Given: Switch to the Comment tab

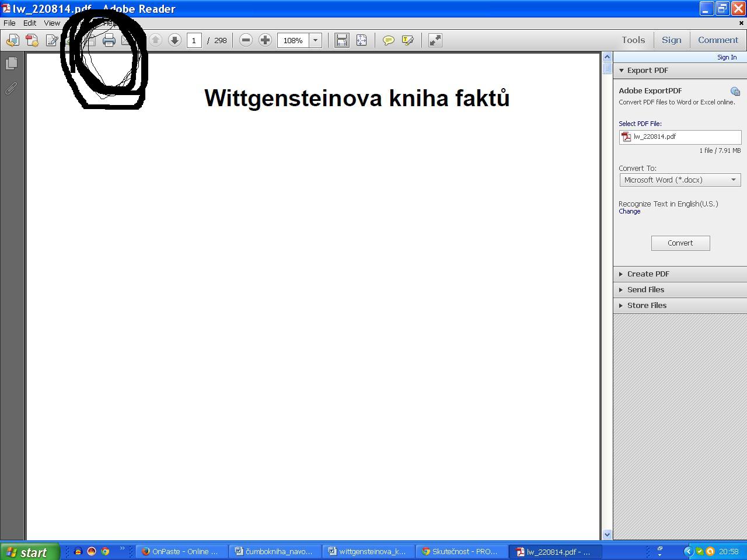Looking at the screenshot, I should pos(718,40).
